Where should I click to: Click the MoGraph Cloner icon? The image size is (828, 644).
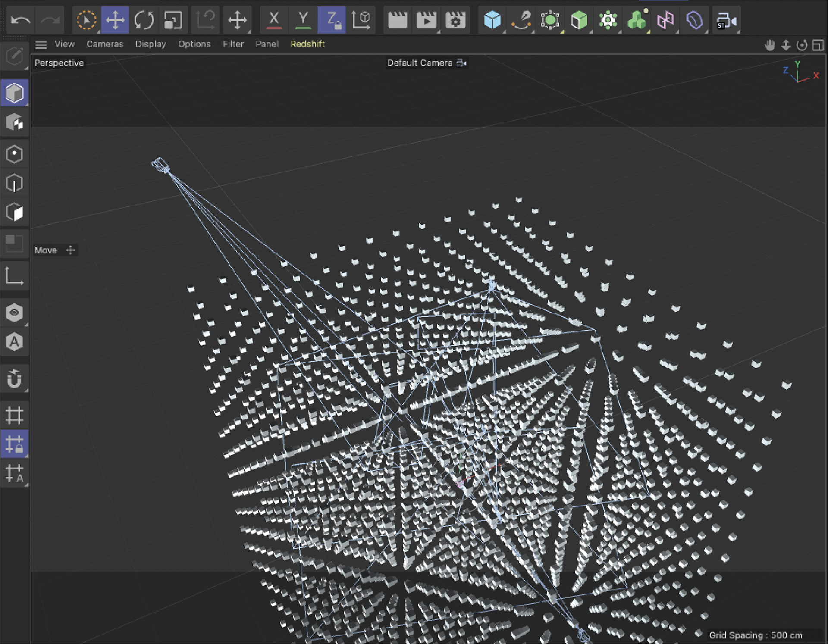coord(637,20)
